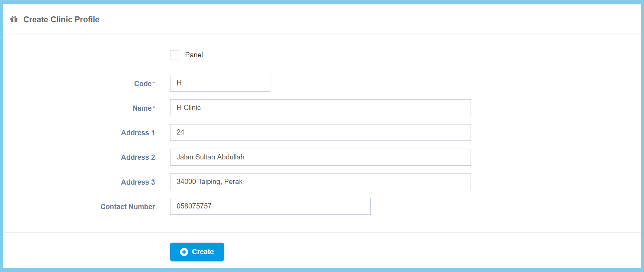Viewport: 644px width, 272px height.
Task: Click the Create Clinic Profile heading
Action: [x=61, y=20]
